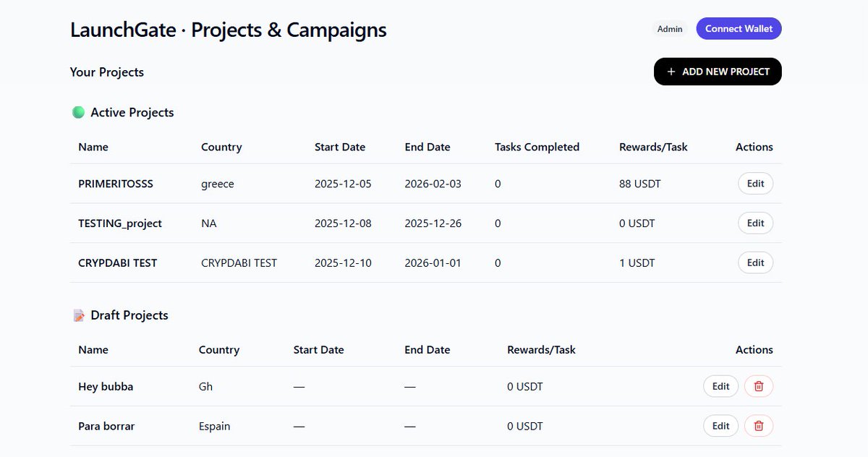Edit the PRIMERITOSSS project
The width and height of the screenshot is (868, 457).
755,184
